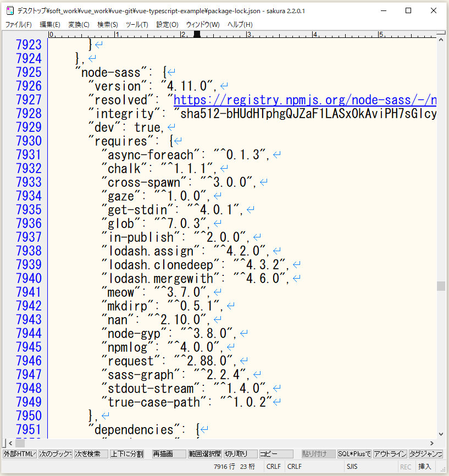Open the ウィンドウ(W) menu

pos(203,25)
